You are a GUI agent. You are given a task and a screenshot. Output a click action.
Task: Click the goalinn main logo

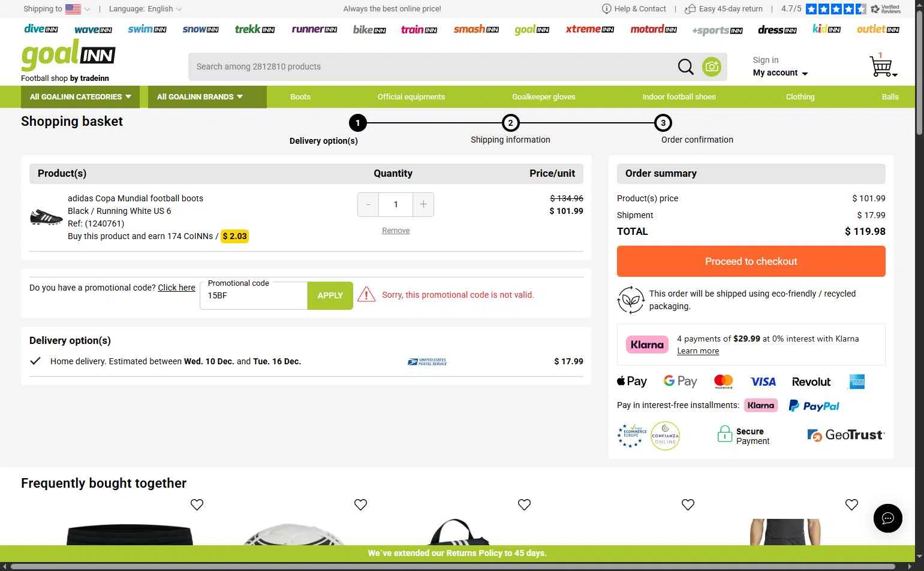tap(68, 55)
